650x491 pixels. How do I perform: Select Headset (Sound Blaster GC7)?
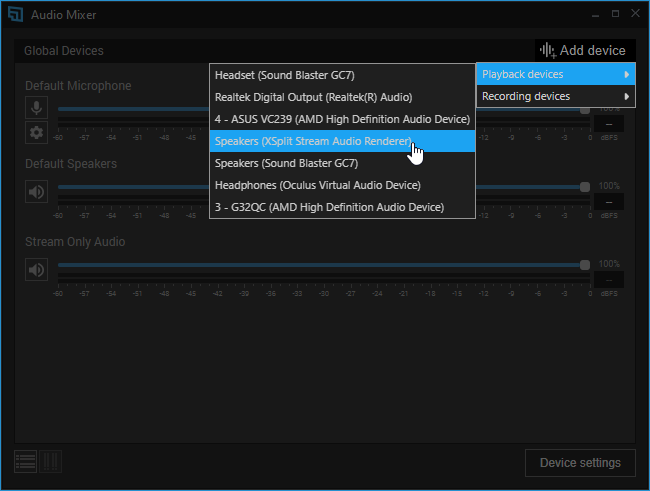click(x=342, y=75)
